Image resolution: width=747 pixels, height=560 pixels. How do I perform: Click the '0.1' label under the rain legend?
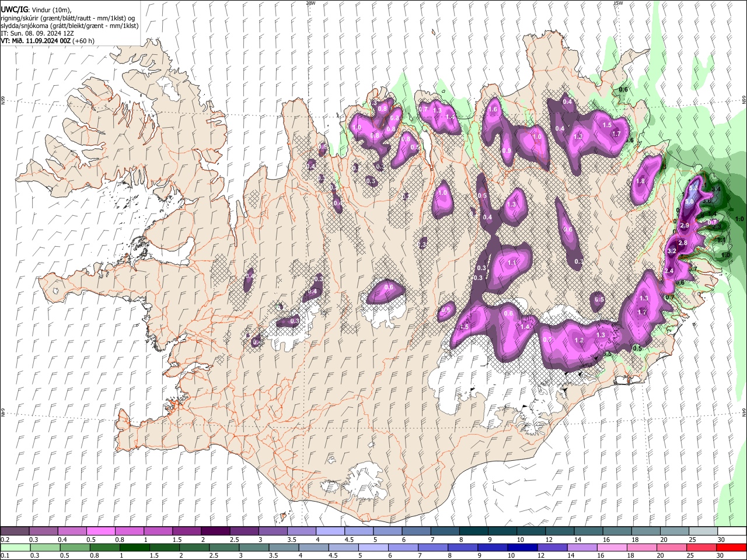coord(5,555)
